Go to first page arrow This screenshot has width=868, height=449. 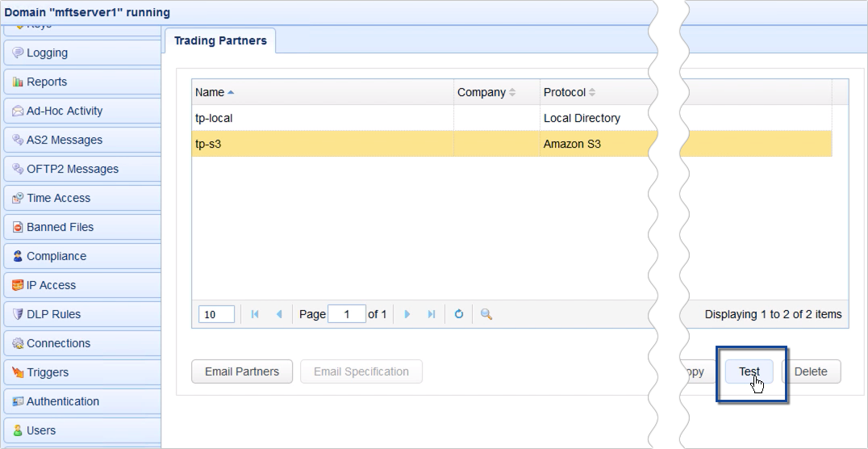255,314
